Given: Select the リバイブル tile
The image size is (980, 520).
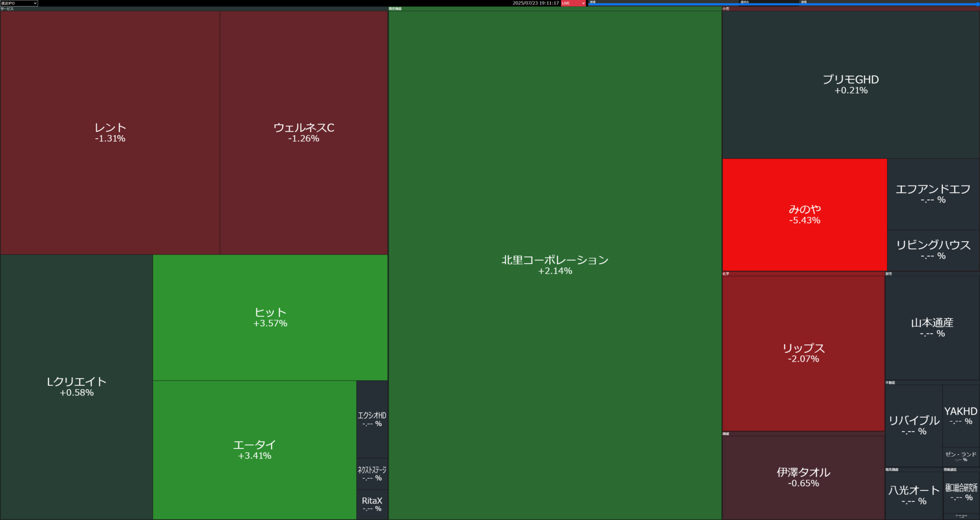Looking at the screenshot, I should coord(914,426).
